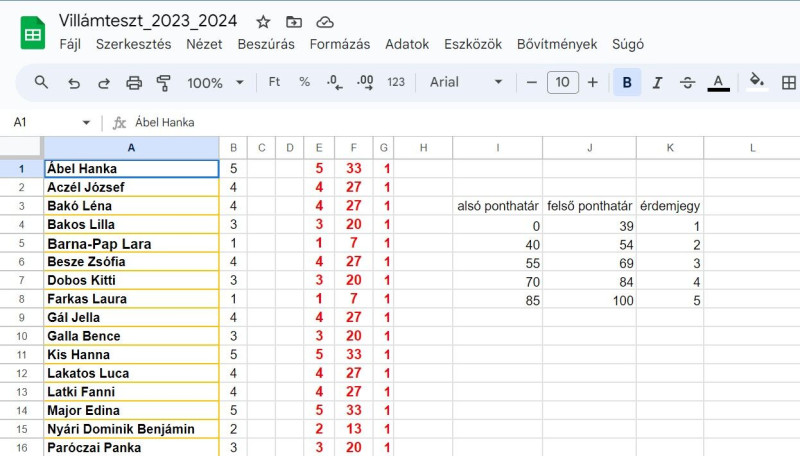This screenshot has width=800, height=456.
Task: Open the Google Sheets home icon
Action: point(33,33)
